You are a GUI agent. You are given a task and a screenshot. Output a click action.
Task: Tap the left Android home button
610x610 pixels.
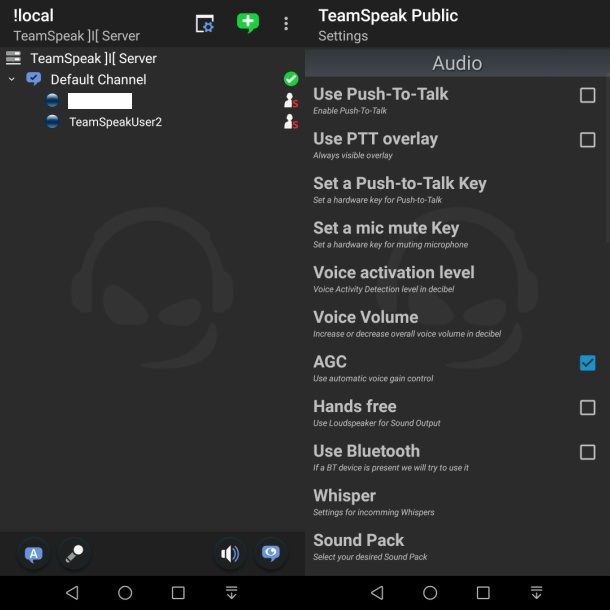(x=125, y=593)
